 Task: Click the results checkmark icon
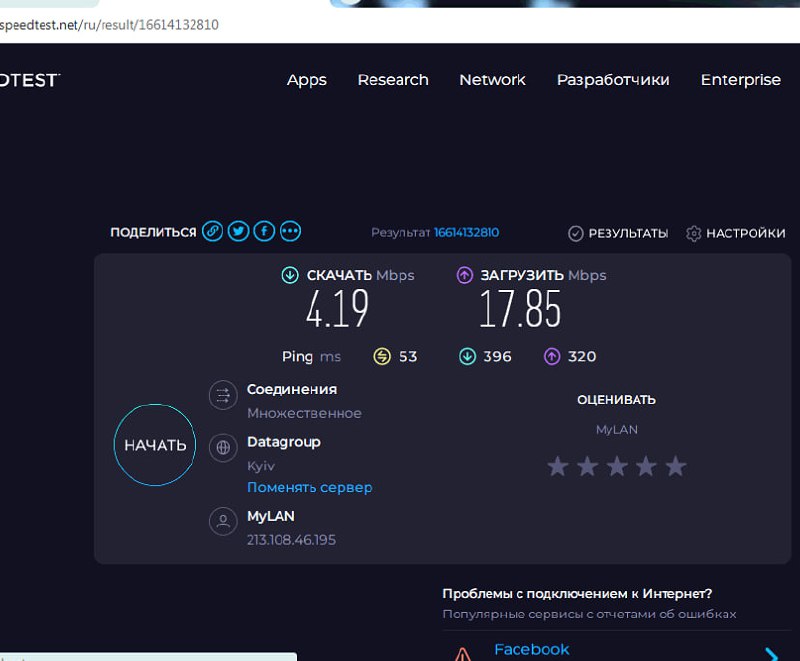point(576,234)
